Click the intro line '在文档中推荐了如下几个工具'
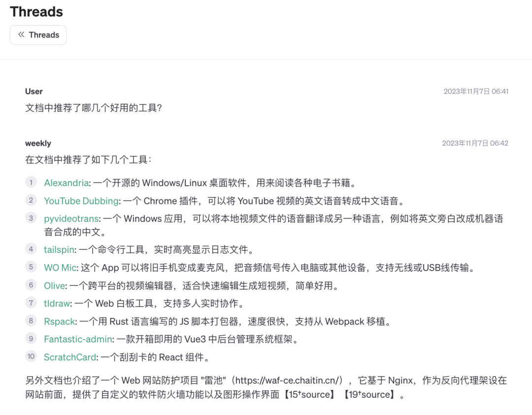Screen dimensions: 532x415 coord(88,160)
